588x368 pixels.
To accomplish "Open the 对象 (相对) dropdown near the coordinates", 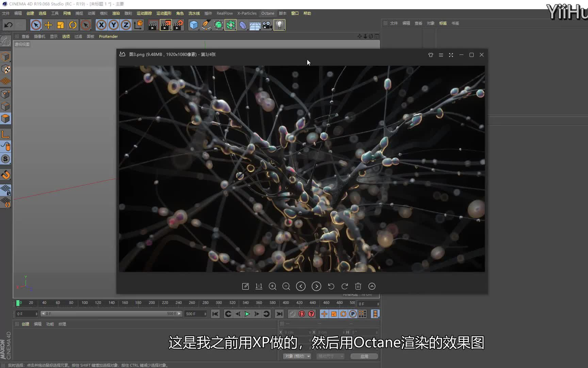I will pyautogui.click(x=296, y=356).
